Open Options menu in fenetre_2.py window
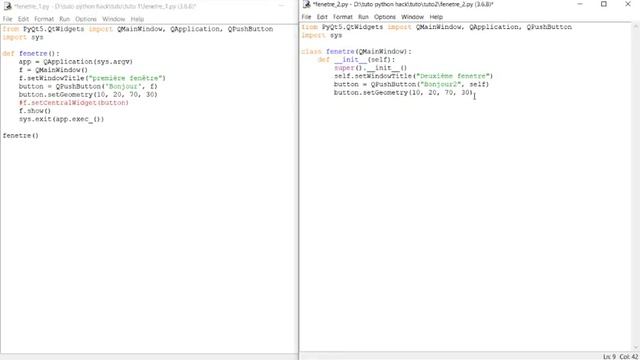The image size is (640, 360). click(385, 17)
